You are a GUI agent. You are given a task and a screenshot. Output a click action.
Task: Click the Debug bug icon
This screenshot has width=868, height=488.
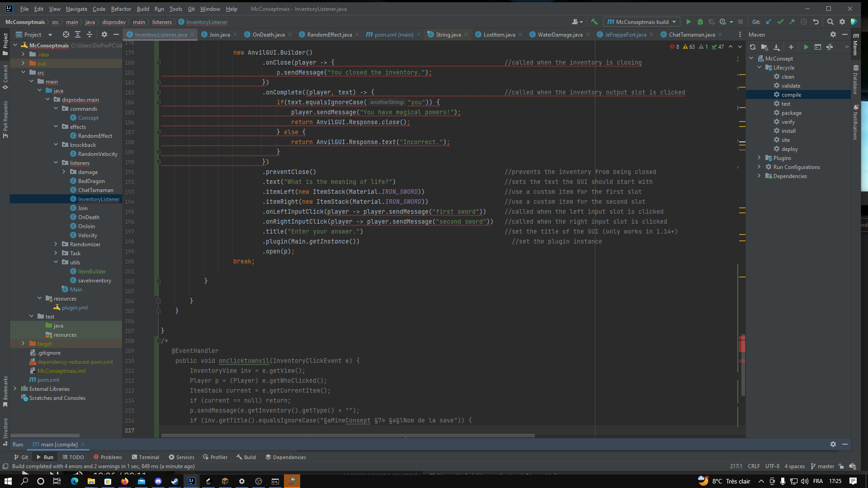tap(700, 22)
